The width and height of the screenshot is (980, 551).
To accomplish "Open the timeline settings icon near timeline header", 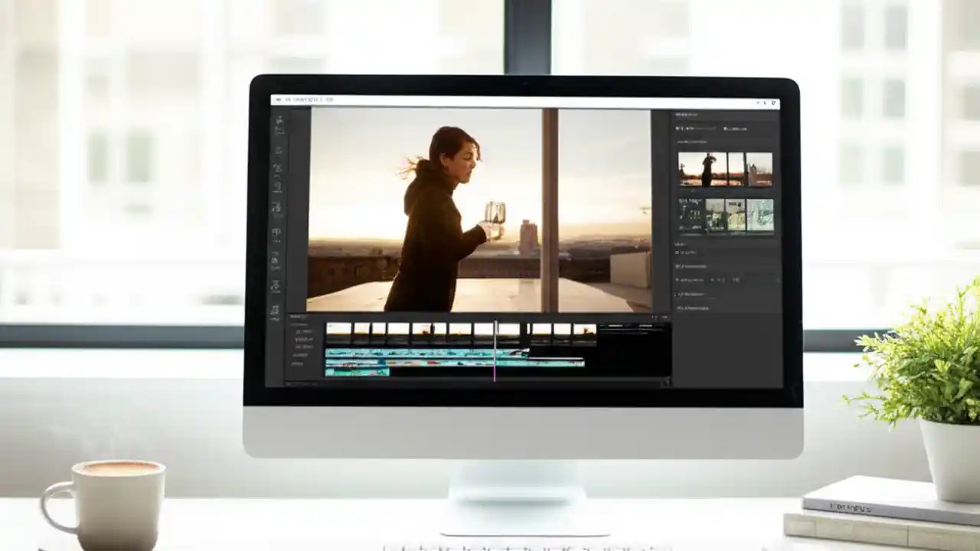I will coord(656,317).
